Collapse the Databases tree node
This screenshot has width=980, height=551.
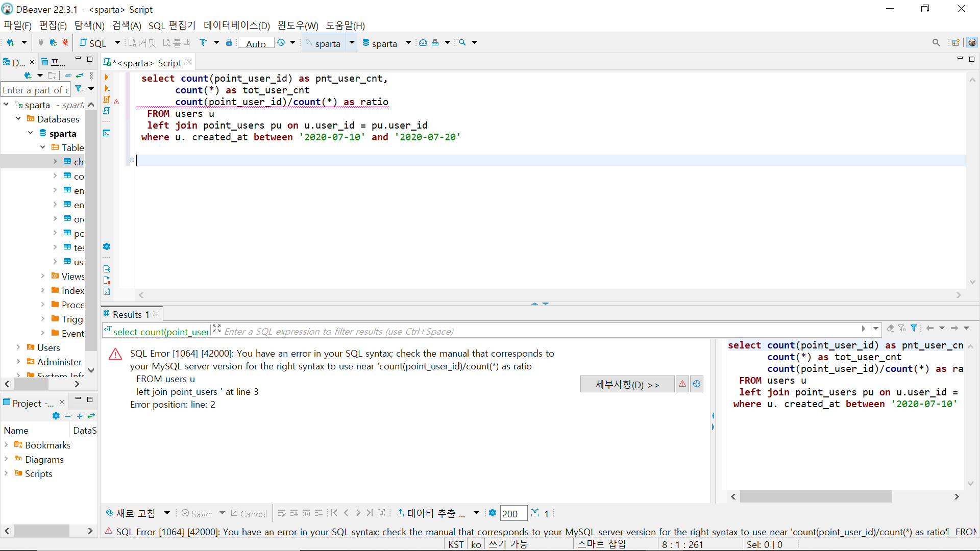click(18, 119)
